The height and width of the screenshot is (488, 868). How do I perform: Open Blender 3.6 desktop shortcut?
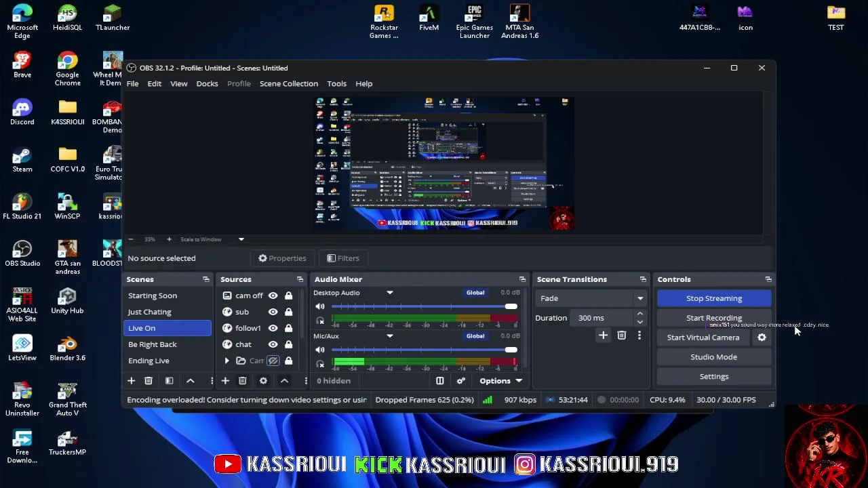67,348
